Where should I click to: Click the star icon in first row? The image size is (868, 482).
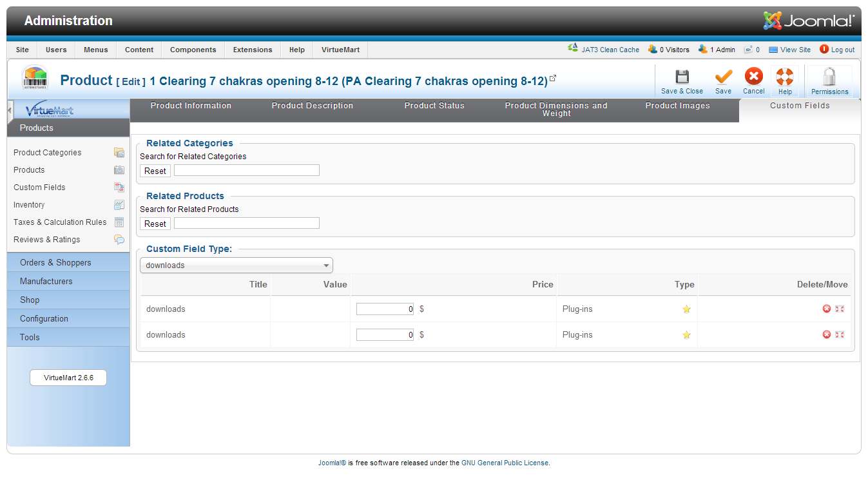pos(686,309)
